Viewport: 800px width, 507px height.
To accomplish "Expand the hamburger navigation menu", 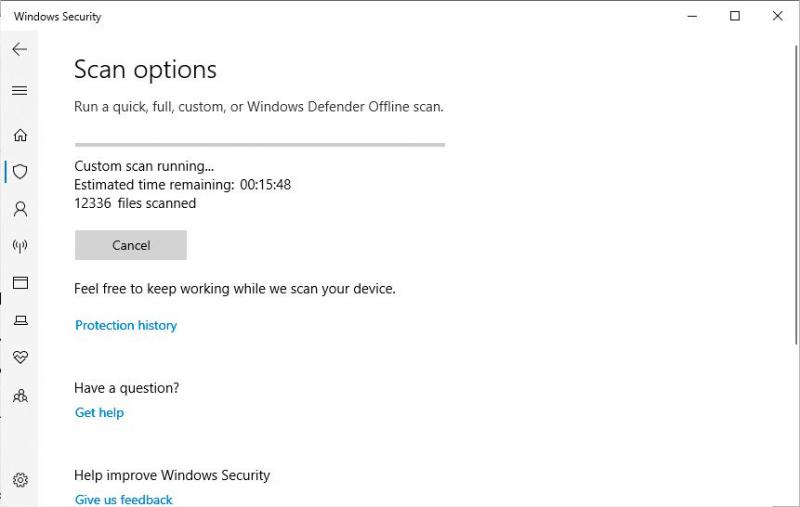I will coord(20,91).
